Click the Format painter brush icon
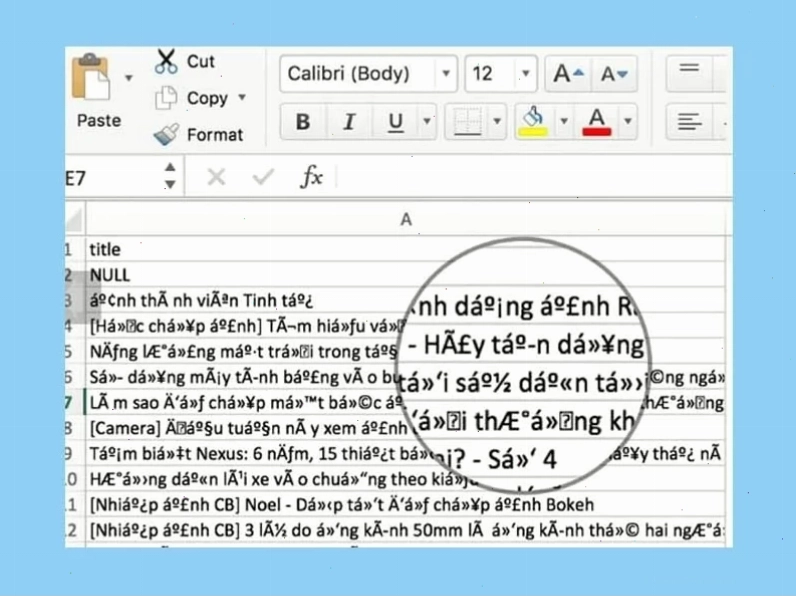 pos(166,135)
